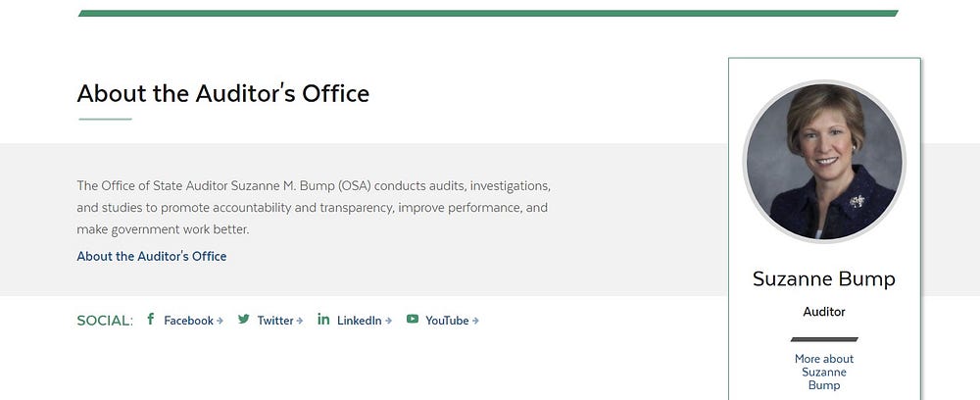Go to the YouTube text link

[447, 321]
